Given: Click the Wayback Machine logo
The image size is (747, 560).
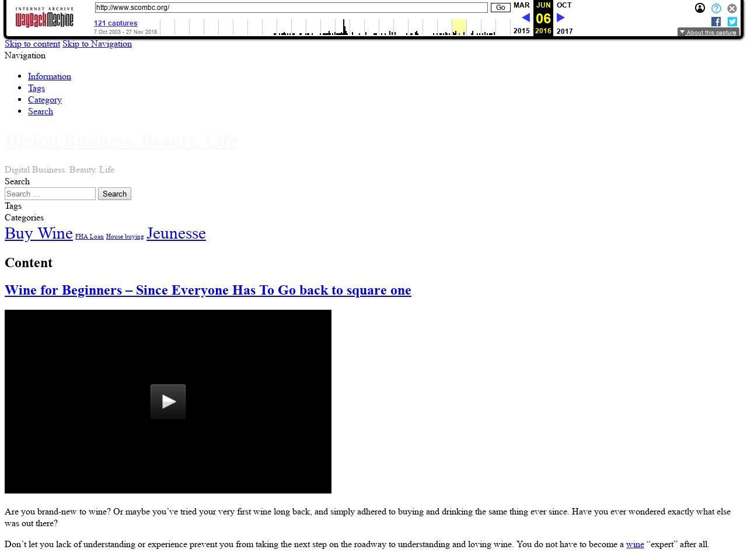Looking at the screenshot, I should (44, 18).
